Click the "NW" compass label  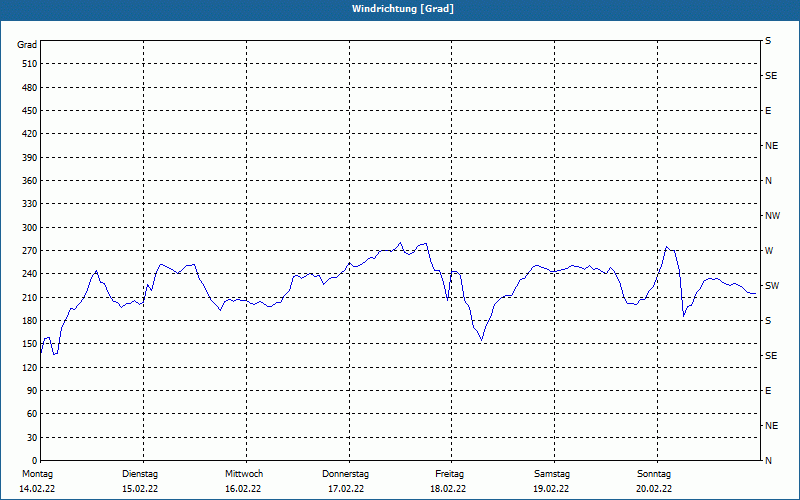click(x=772, y=216)
